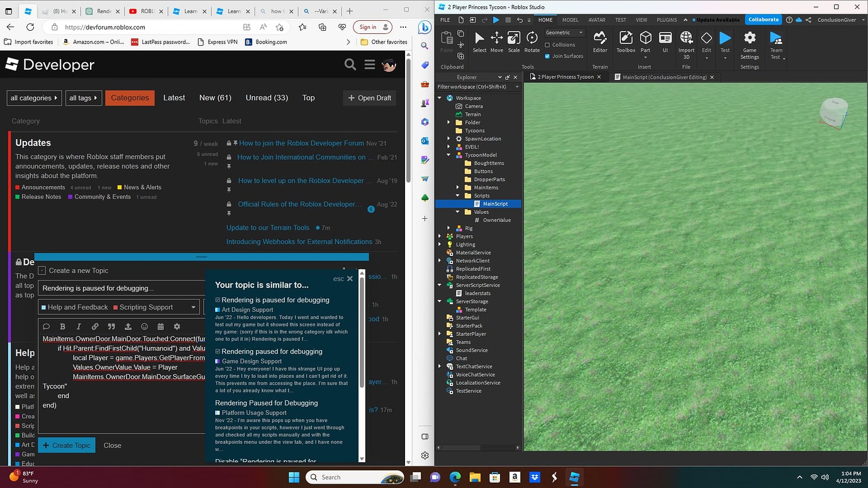868x488 pixels.
Task: Click the Create Topic button
Action: (67, 445)
